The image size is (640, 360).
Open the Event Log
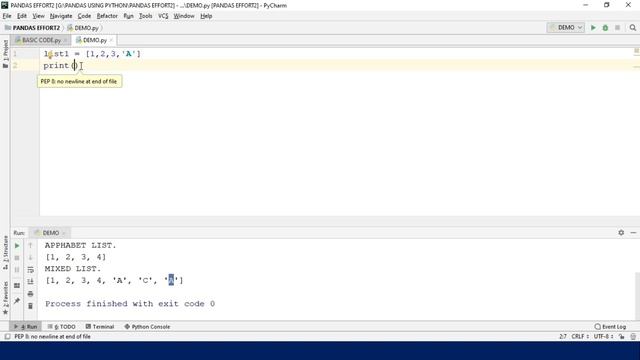click(x=610, y=327)
